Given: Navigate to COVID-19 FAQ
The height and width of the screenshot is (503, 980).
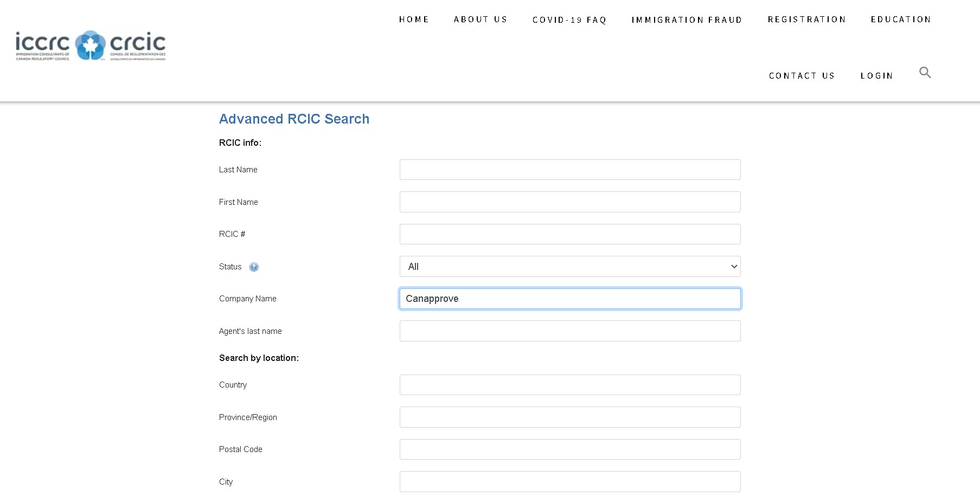Looking at the screenshot, I should click(569, 20).
